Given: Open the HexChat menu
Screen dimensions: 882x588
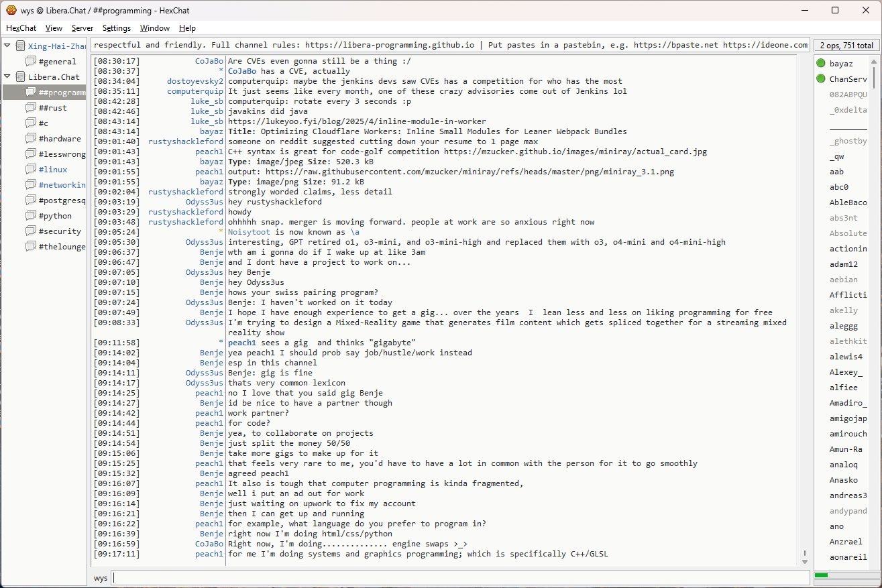Looking at the screenshot, I should [x=21, y=28].
